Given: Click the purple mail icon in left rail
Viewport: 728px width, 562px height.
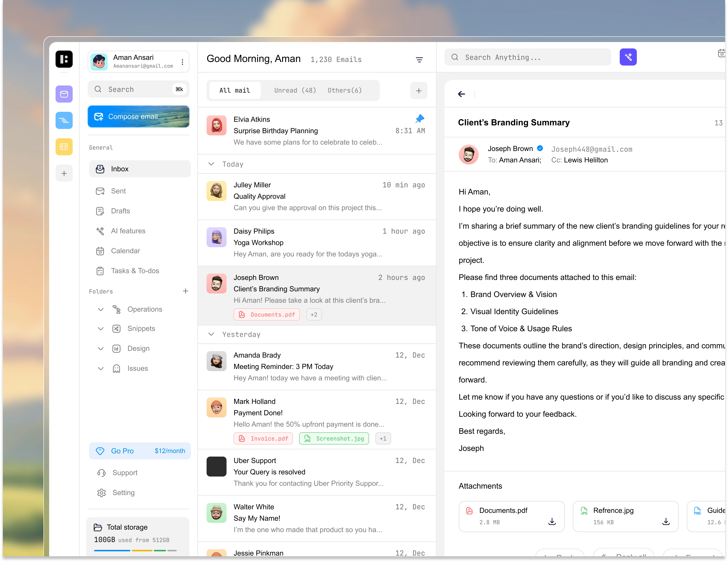Looking at the screenshot, I should pyautogui.click(x=64, y=94).
